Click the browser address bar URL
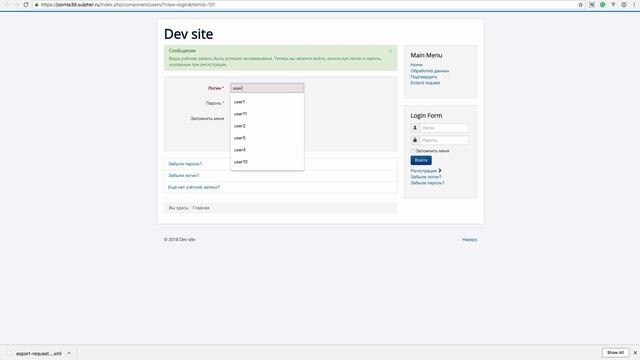640x360 pixels. pyautogui.click(x=128, y=4)
